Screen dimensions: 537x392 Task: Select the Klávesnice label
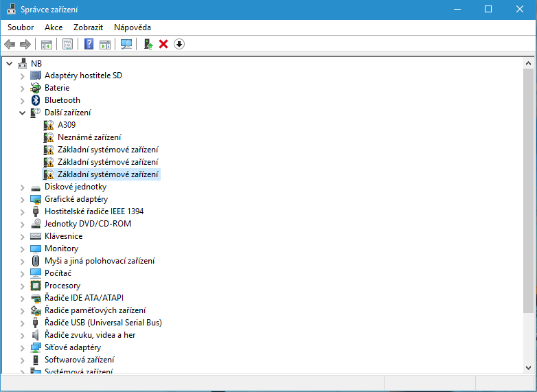pos(63,236)
